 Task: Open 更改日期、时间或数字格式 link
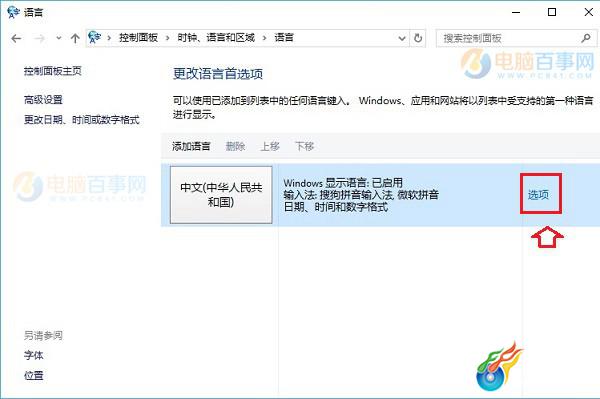(x=82, y=120)
